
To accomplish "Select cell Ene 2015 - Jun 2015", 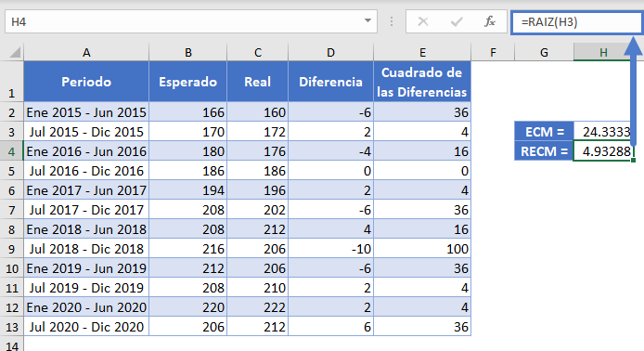I will 86,112.
